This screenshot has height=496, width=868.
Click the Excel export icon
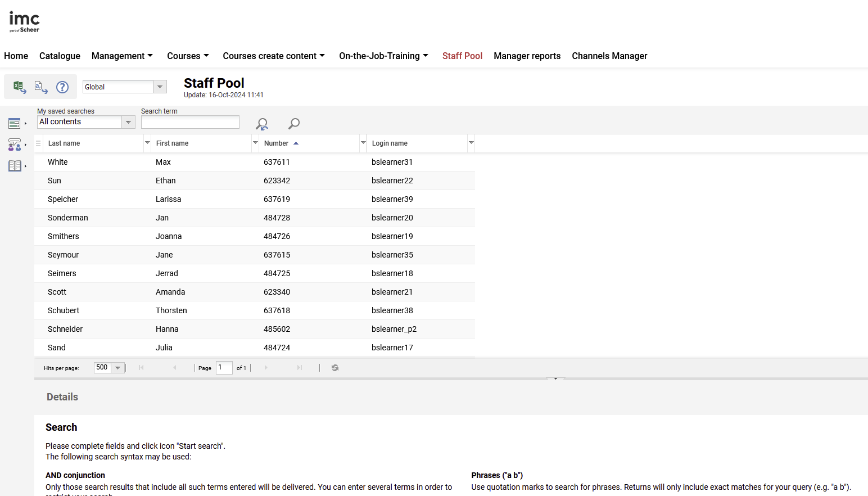(x=19, y=87)
